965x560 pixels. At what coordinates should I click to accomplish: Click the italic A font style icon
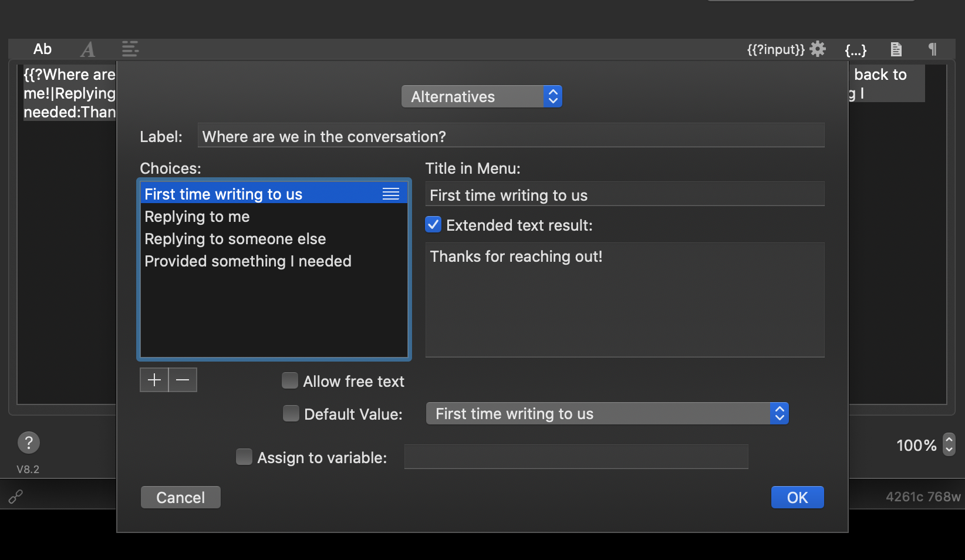tap(88, 49)
